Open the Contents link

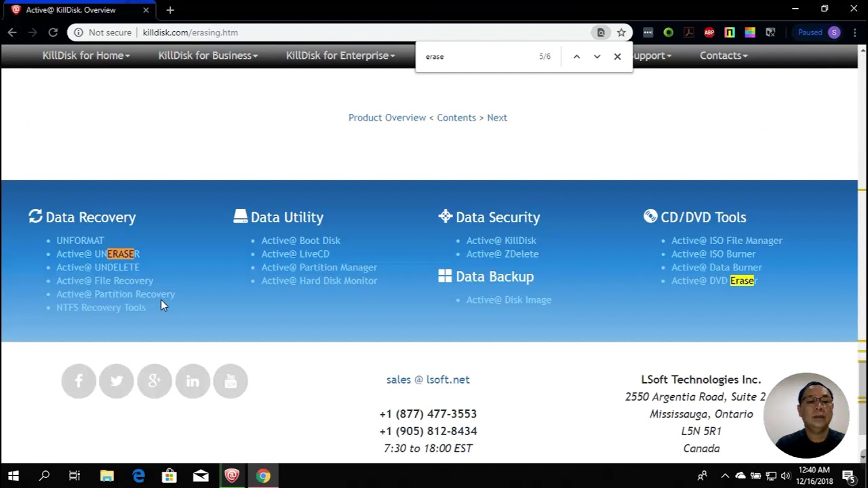[456, 118]
